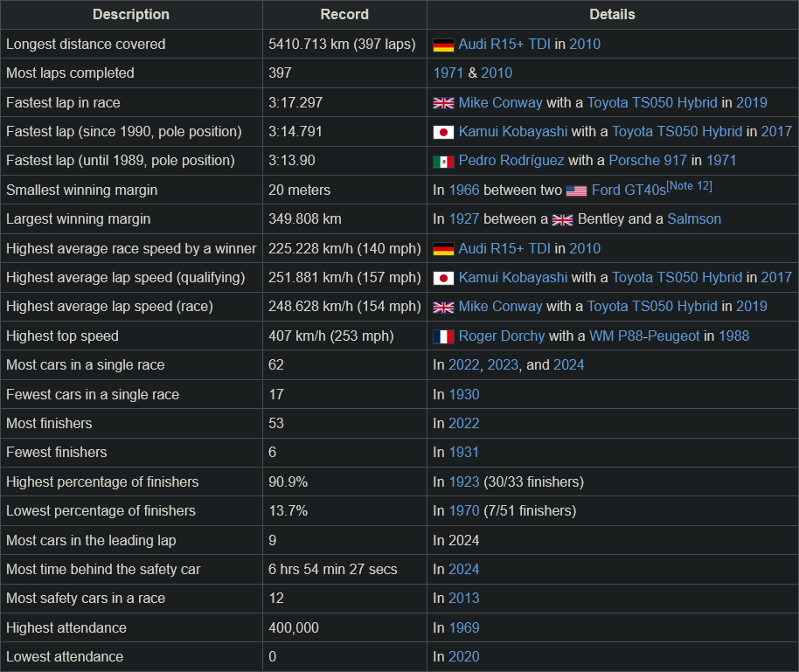Click the German flag in Highest average race speed row
The image size is (799, 672).
443,249
